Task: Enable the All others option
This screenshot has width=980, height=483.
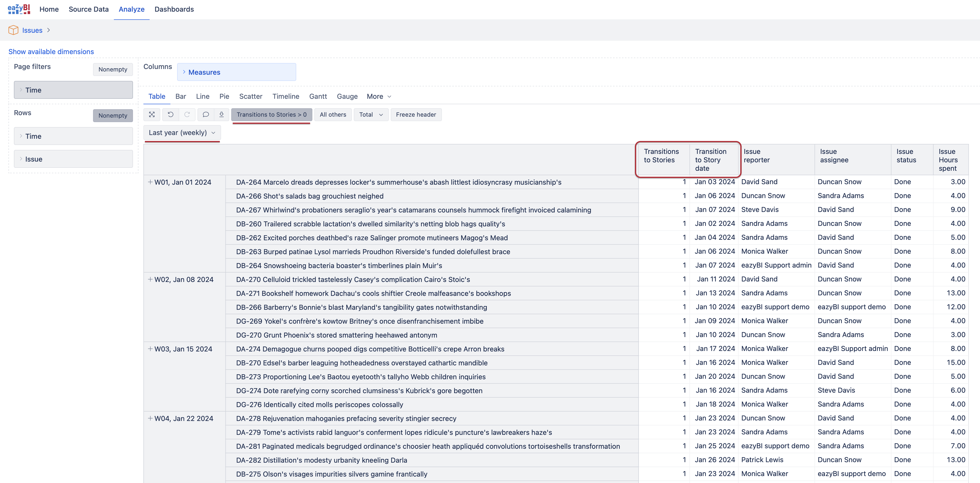Action: click(x=333, y=115)
